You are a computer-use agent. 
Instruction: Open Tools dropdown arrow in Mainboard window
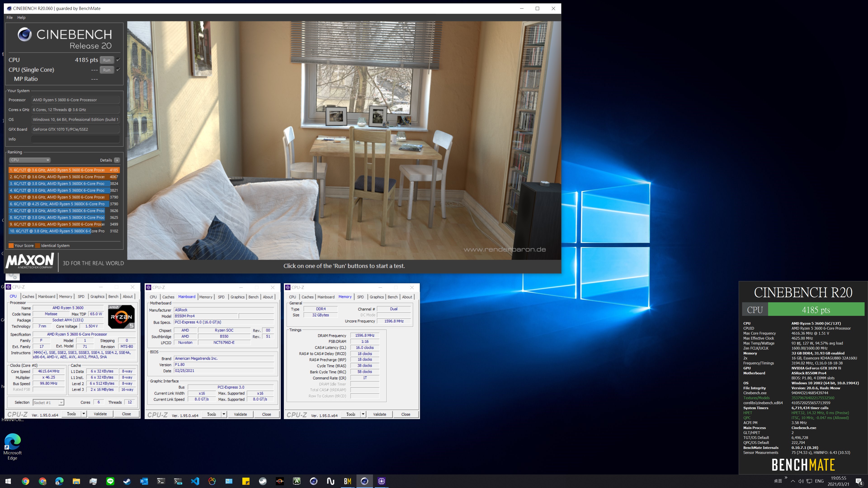(224, 414)
